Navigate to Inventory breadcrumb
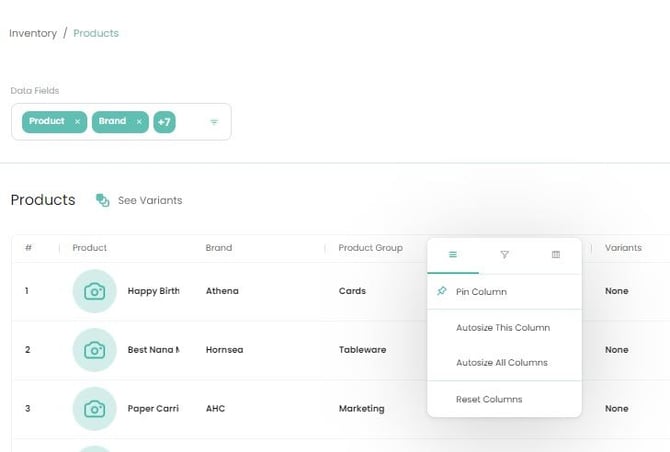Image resolution: width=670 pixels, height=452 pixels. pyautogui.click(x=32, y=33)
